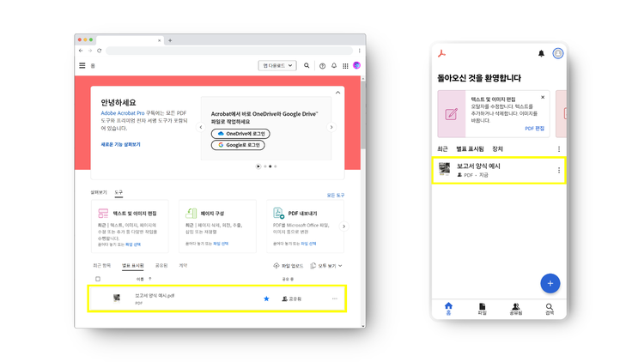
Task: Go to previous carousel slide
Action: [201, 127]
